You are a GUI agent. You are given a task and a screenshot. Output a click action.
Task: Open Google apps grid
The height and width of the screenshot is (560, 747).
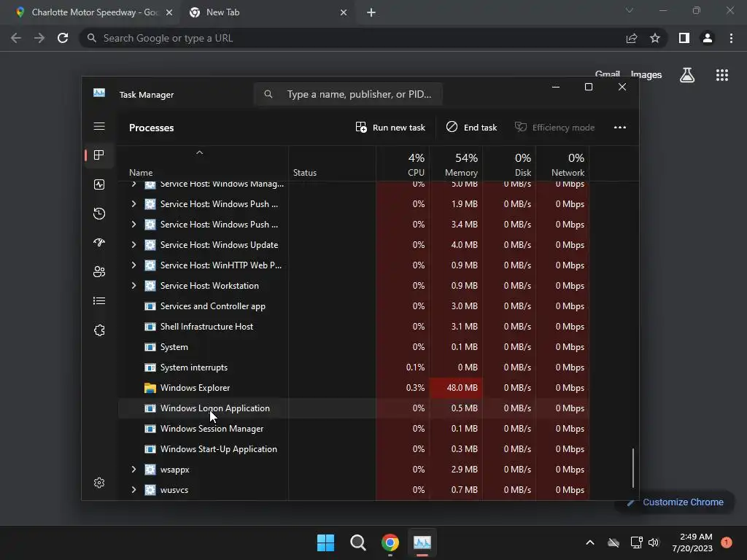(x=722, y=75)
